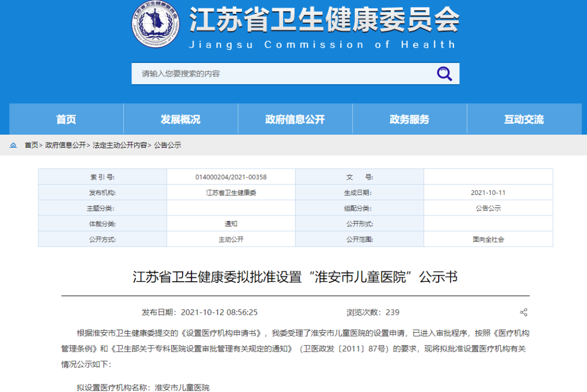The height and width of the screenshot is (392, 587).
Task: Click the 公告公示 value in table
Action: pyautogui.click(x=488, y=208)
